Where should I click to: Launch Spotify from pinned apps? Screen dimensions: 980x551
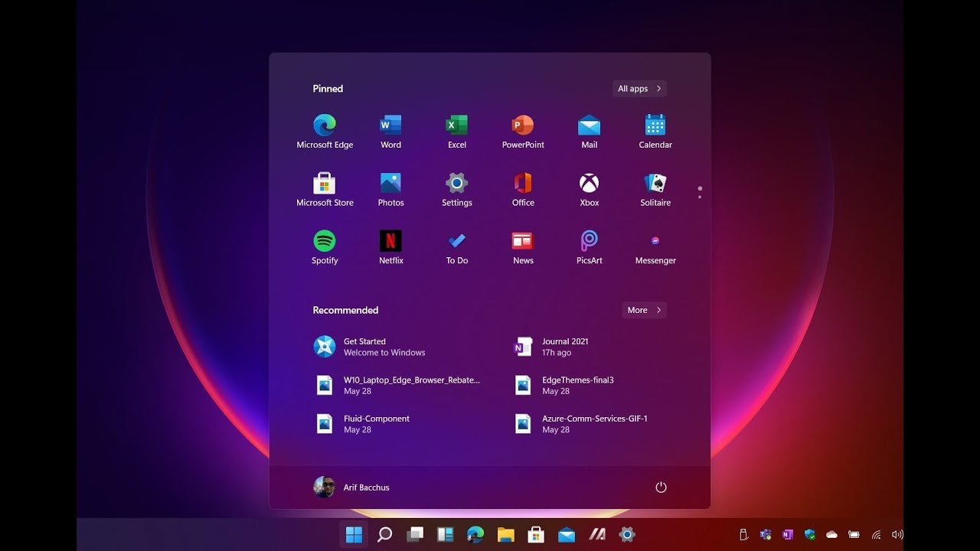click(325, 247)
